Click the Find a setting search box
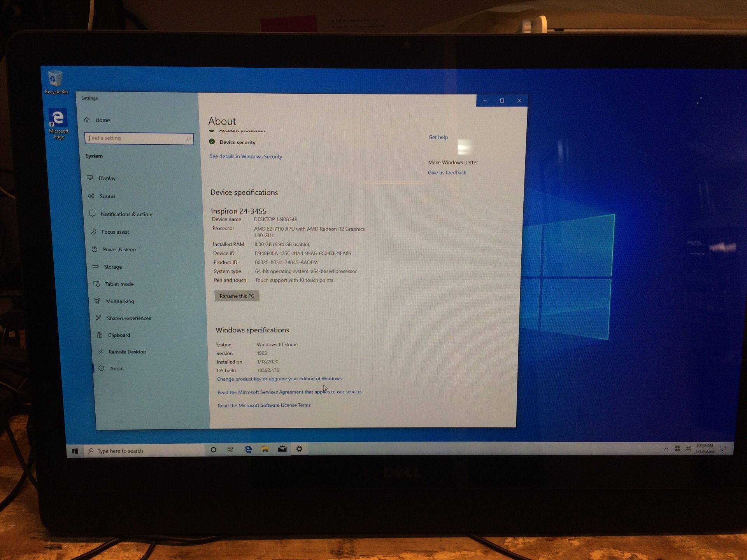The height and width of the screenshot is (560, 747). 139,138
